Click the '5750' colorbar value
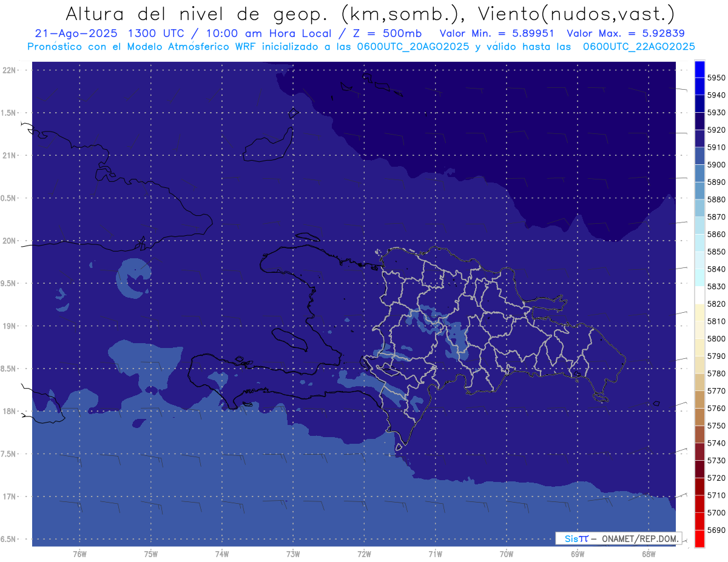Viewport: 728px width, 562px height. coord(716,426)
